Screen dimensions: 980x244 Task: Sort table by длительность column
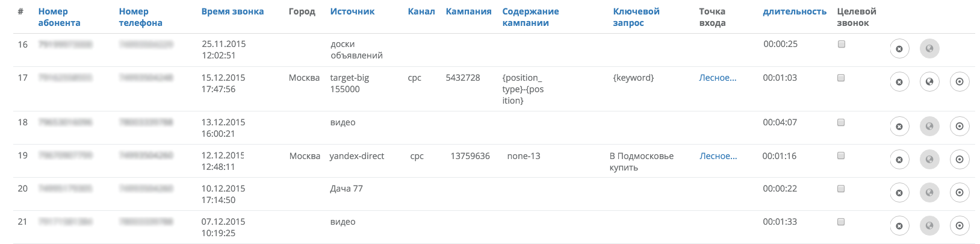coord(795,11)
